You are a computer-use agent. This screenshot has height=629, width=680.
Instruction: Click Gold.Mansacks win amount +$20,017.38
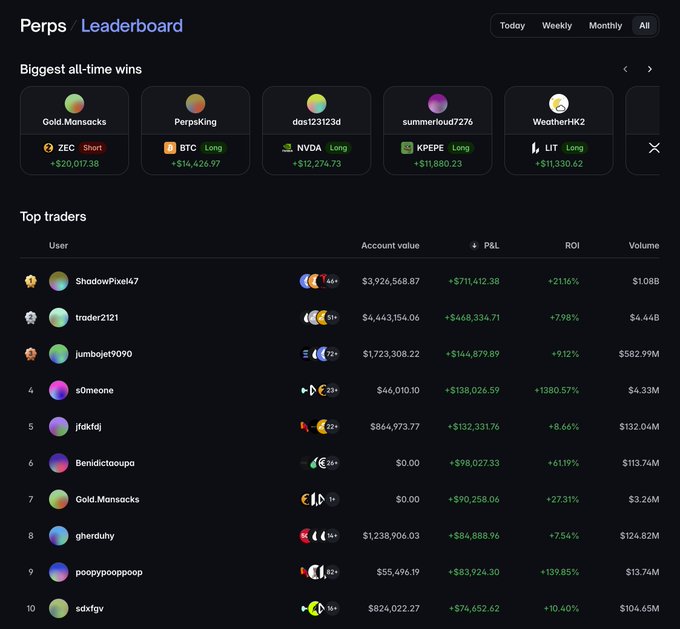[74, 164]
